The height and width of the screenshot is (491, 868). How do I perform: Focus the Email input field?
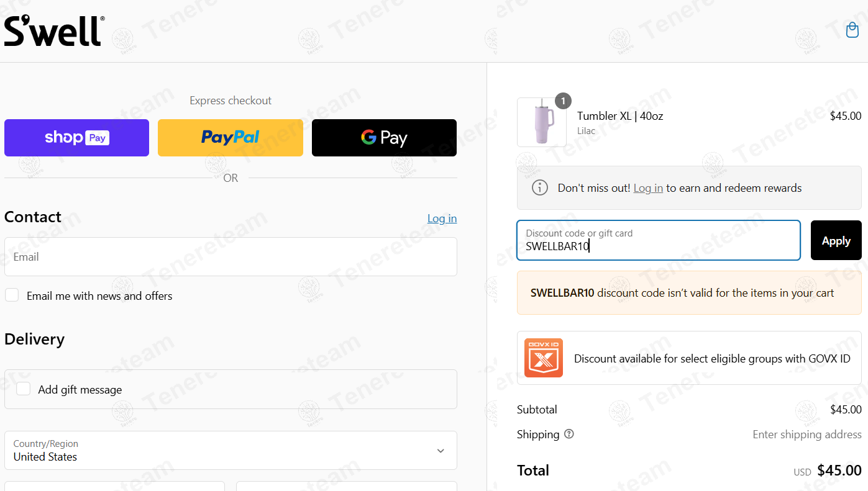(x=231, y=256)
